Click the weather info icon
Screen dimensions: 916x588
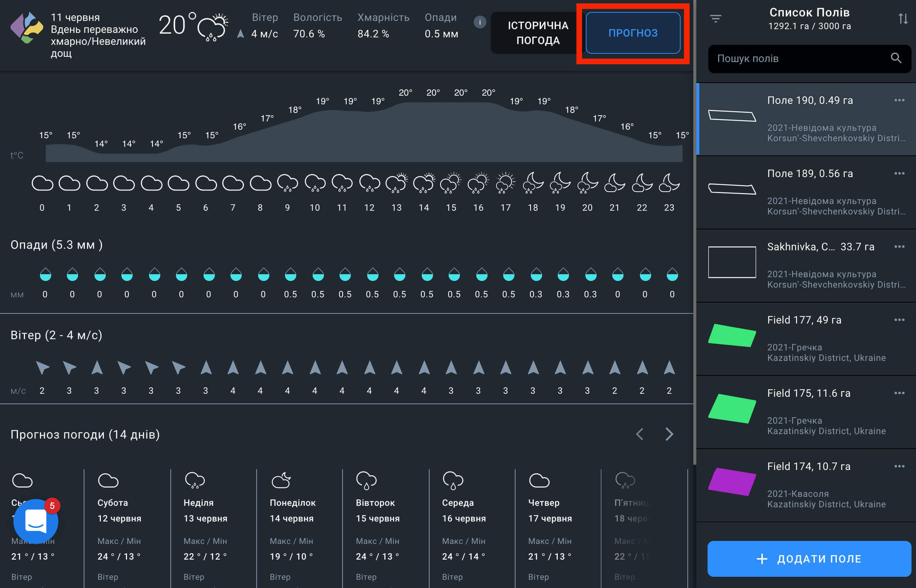(480, 22)
